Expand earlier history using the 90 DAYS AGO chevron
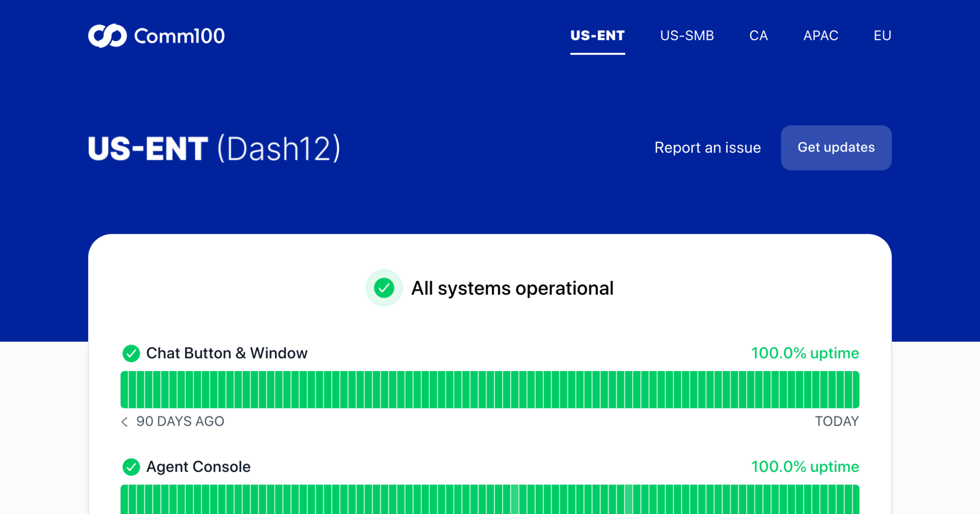The height and width of the screenshot is (514, 980). (124, 421)
